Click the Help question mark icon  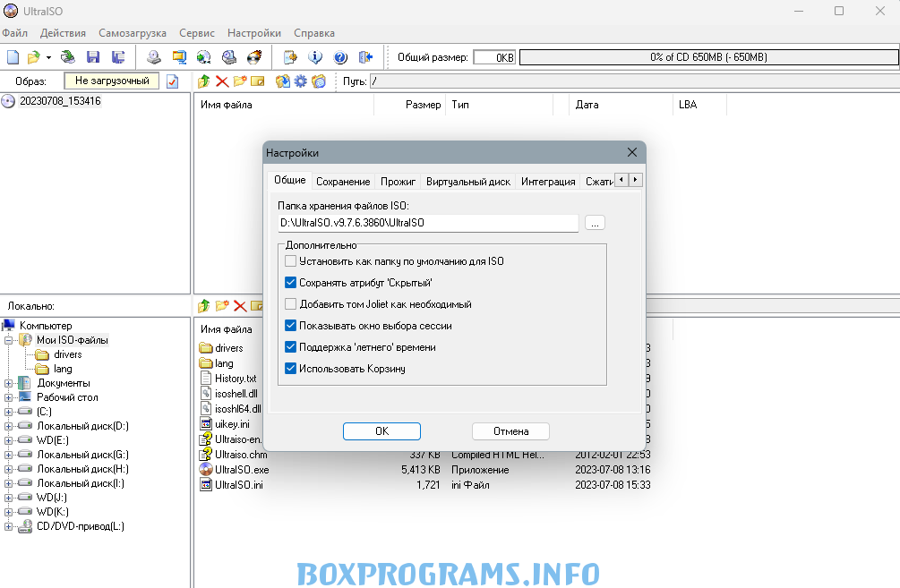(340, 56)
